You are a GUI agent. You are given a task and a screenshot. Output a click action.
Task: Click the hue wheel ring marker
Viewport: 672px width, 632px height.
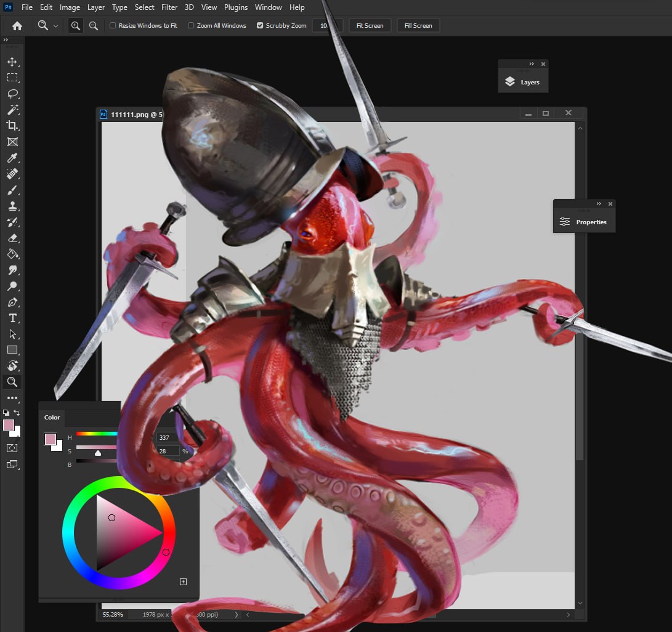[x=166, y=552]
